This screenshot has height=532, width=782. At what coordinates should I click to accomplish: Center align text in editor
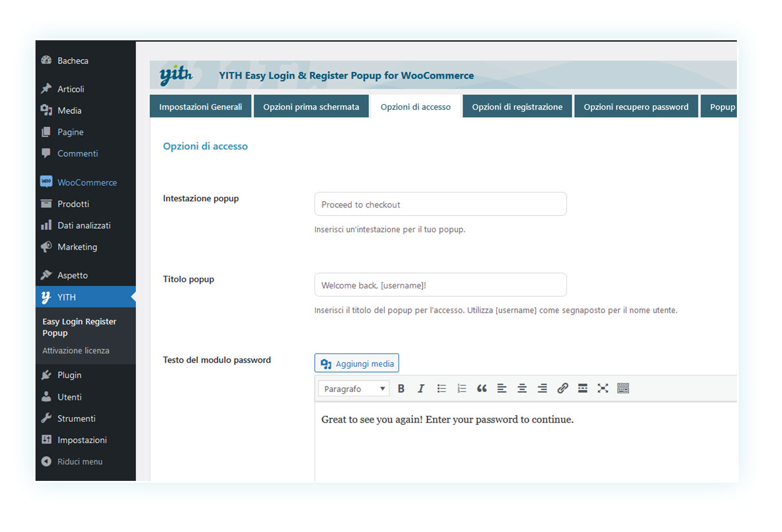tap(522, 389)
